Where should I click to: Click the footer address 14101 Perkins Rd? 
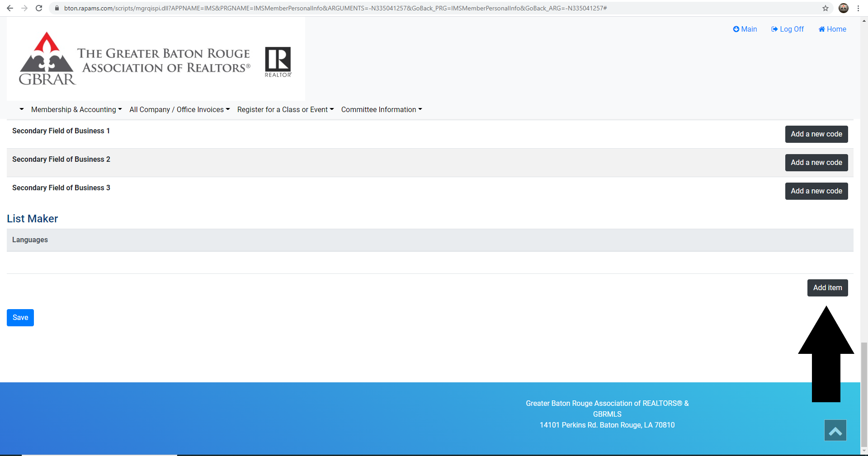click(607, 425)
